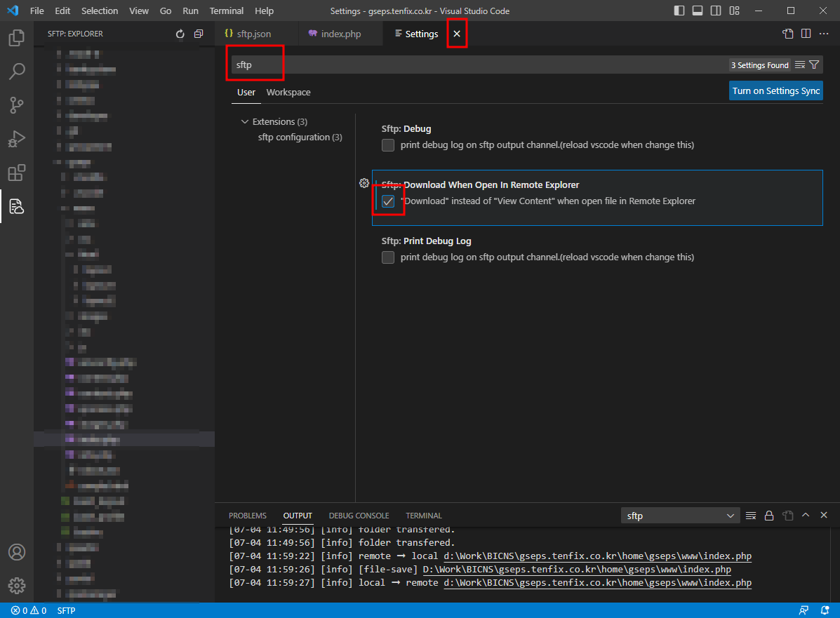Switch to the TERMINAL panel tab

[x=424, y=516]
